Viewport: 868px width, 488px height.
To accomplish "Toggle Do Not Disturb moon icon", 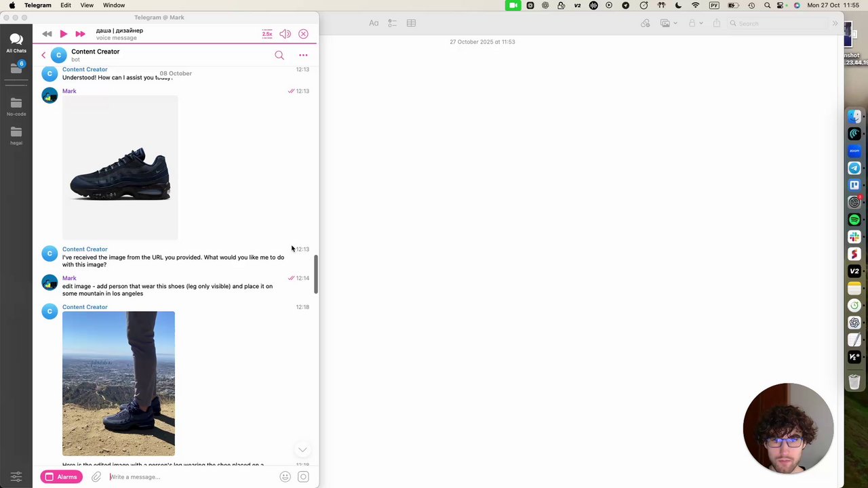I will click(x=678, y=5).
